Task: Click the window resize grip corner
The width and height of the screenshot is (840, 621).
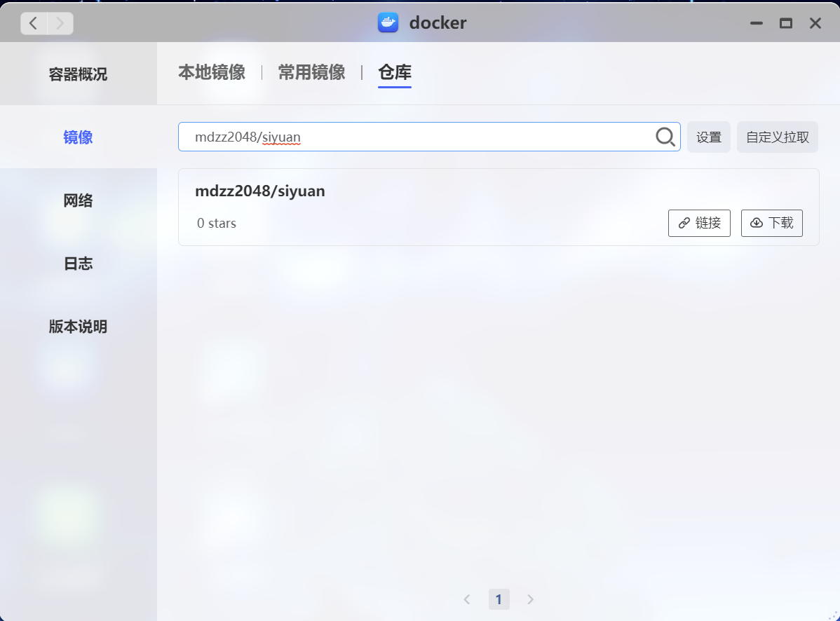Action: click(x=832, y=615)
